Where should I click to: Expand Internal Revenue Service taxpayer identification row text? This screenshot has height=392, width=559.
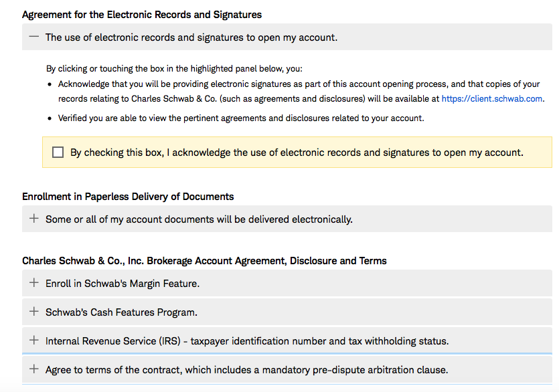247,341
